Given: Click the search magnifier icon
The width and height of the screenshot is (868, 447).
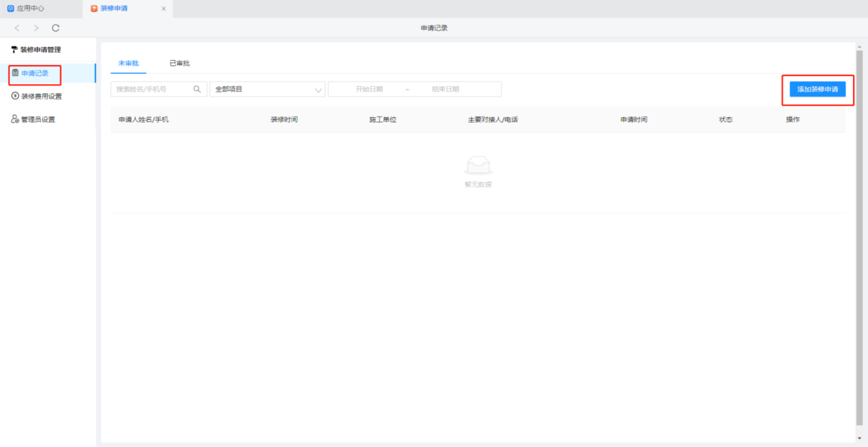Looking at the screenshot, I should tap(197, 89).
